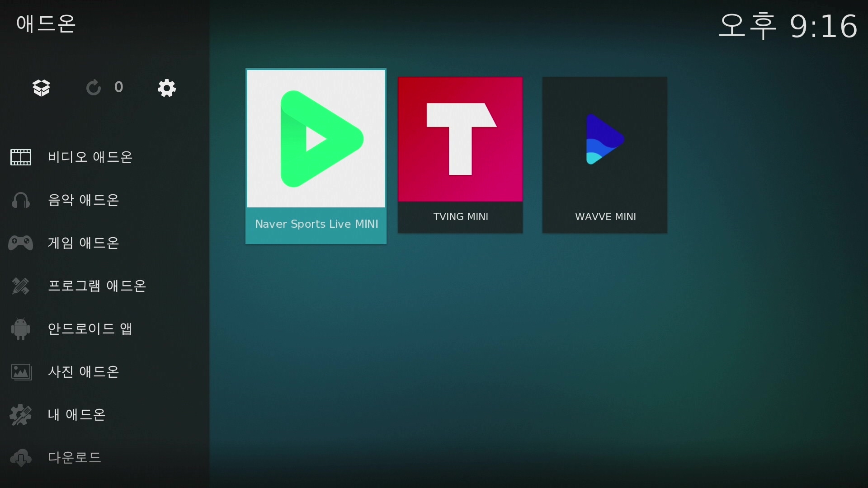
Task: Click the available updates refresh icon
Action: coord(94,88)
